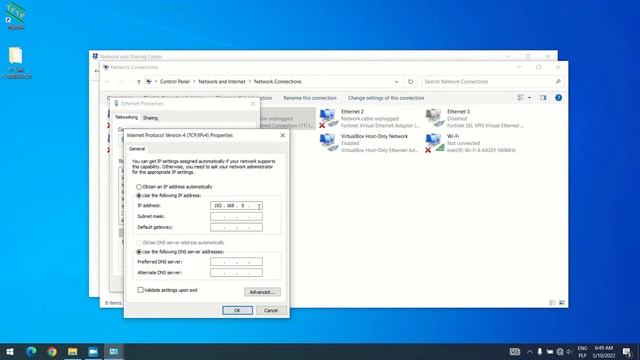Select Use the following DNS server addresses

coord(139,252)
